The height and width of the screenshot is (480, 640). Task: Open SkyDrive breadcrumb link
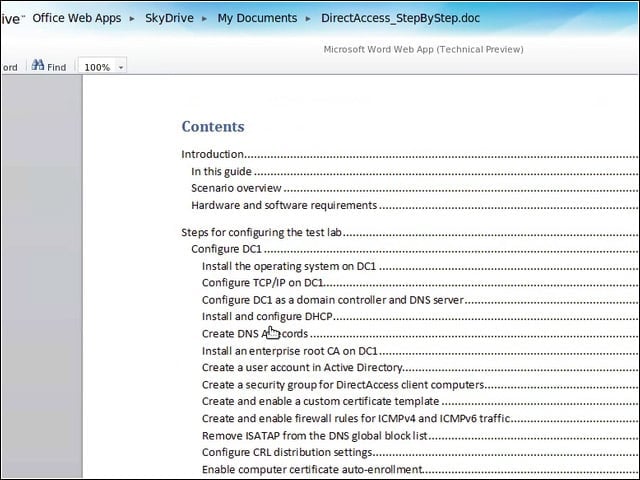pos(169,18)
